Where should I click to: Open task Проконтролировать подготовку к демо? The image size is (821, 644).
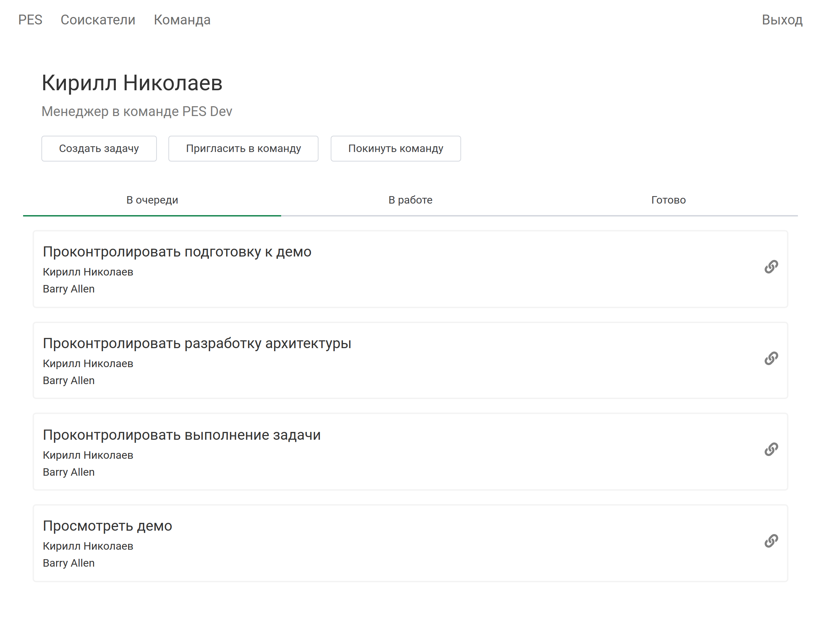coord(177,251)
